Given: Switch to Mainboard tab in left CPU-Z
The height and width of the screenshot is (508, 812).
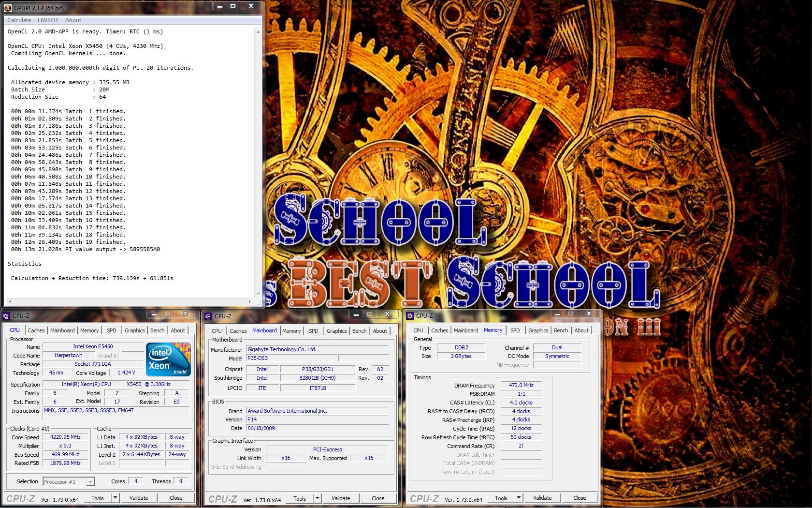Looking at the screenshot, I should coord(62,330).
